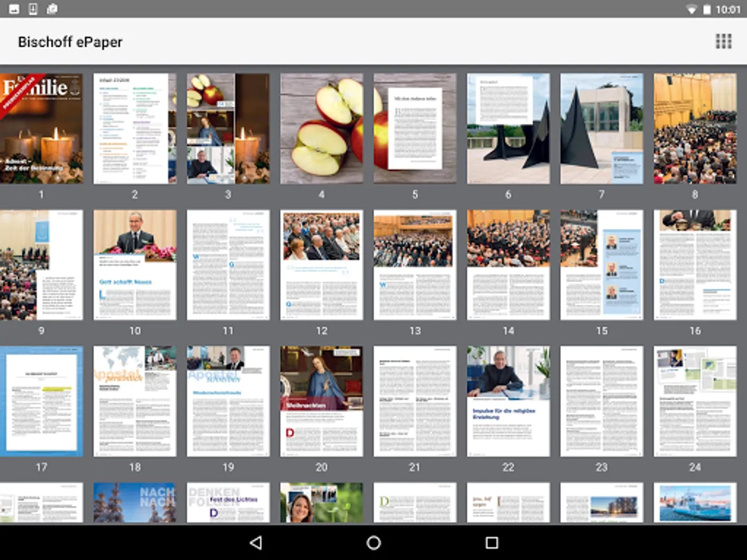Click the 'Bischoff ePaper' title
This screenshot has height=560, width=747.
click(x=70, y=42)
